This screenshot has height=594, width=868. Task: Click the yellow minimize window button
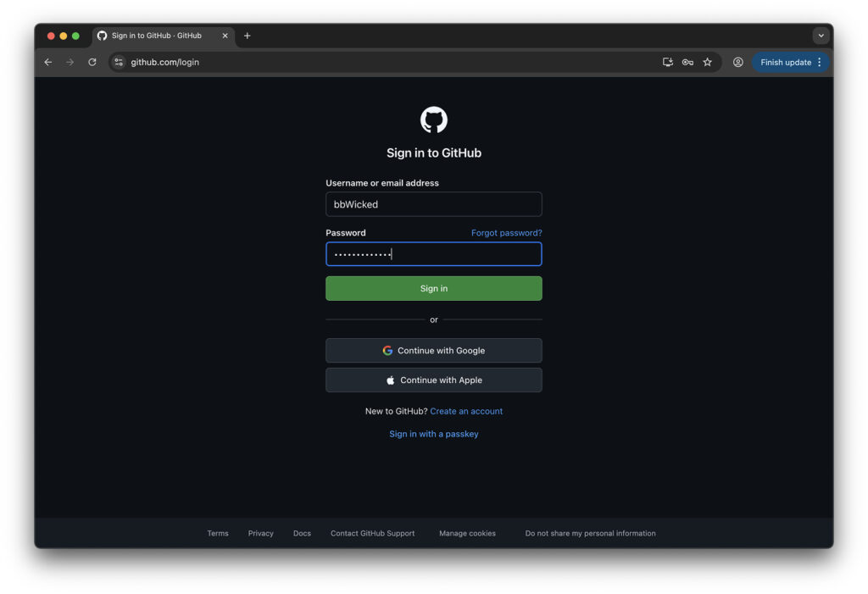63,36
